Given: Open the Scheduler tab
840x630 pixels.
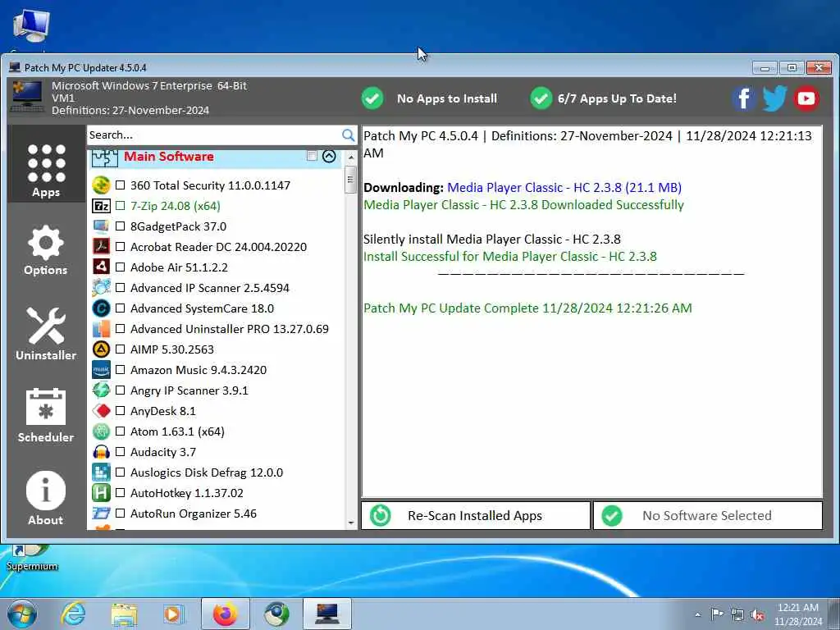Looking at the screenshot, I should tap(46, 415).
